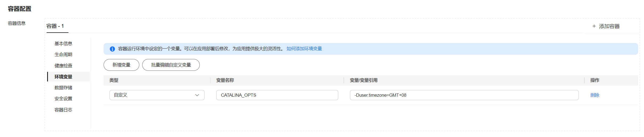
Task: Delete the CATALINA_OPTS variable row
Action: (x=595, y=95)
